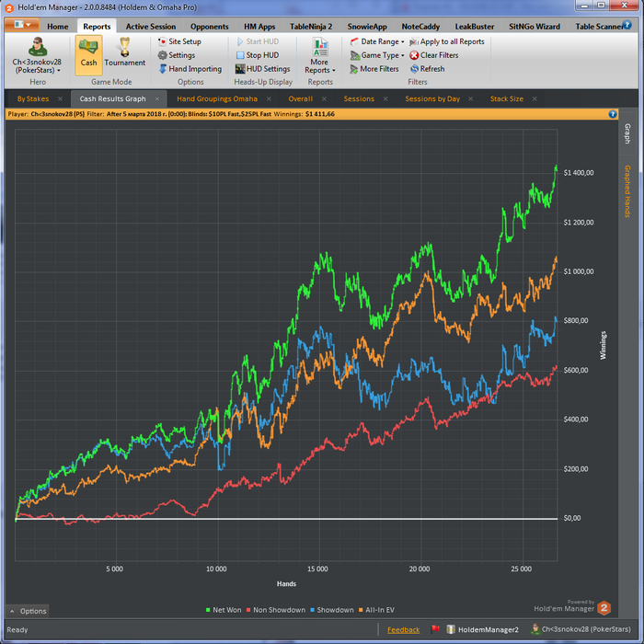Screen dimensions: 644x644
Task: Click the $1 400,00 axis label
Action: pos(579,173)
